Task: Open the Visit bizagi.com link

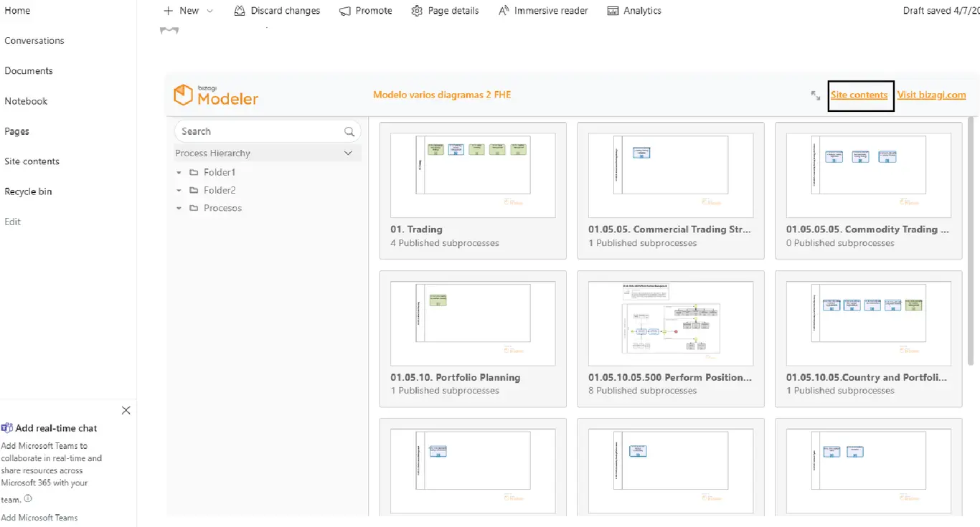Action: tap(931, 95)
